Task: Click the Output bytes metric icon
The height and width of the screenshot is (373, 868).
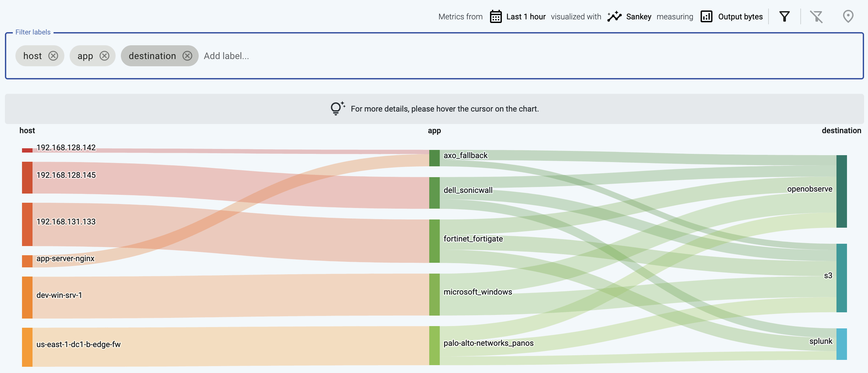Action: point(706,16)
